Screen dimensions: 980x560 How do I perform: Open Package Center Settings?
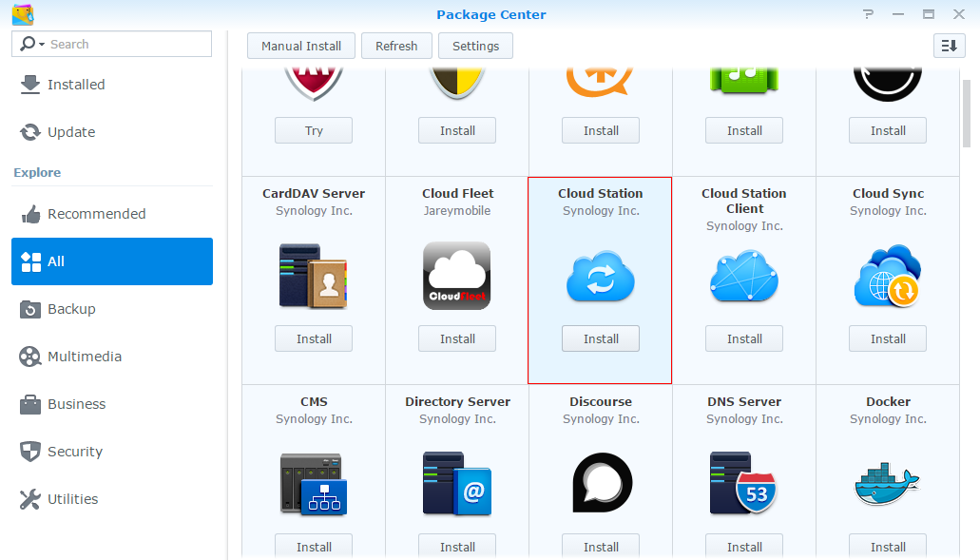click(x=475, y=47)
